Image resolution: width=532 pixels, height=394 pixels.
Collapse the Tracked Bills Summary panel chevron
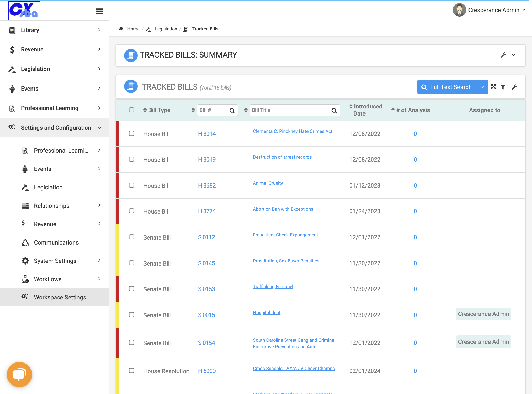[x=514, y=55]
